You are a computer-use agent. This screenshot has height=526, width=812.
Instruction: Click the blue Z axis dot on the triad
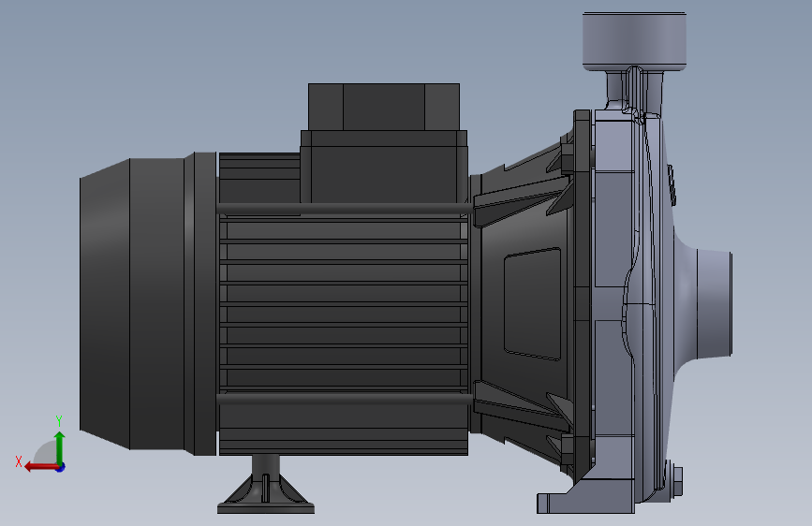tap(61, 467)
